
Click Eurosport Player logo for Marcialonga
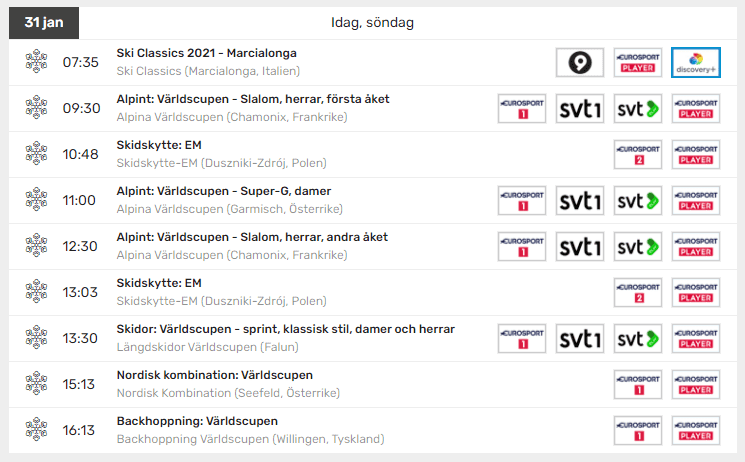(x=638, y=62)
